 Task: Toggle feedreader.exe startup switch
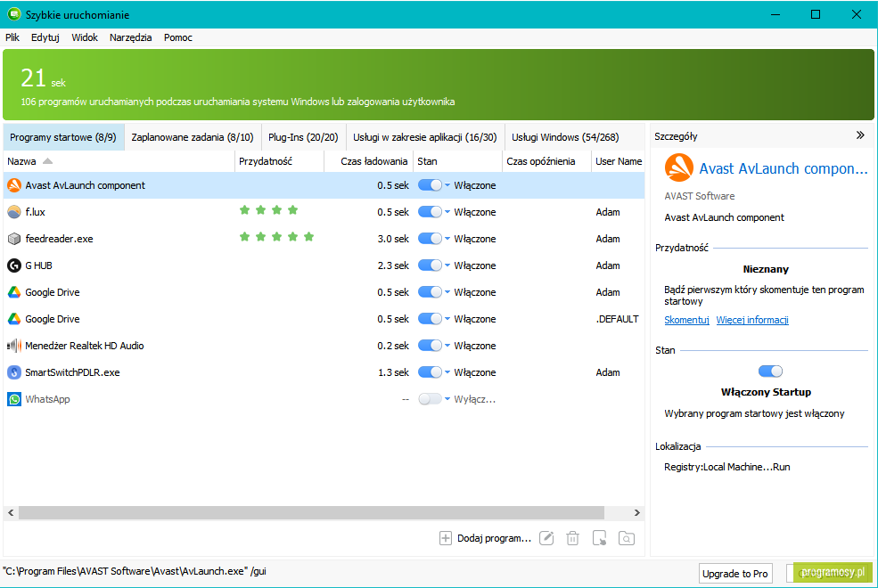[430, 239]
